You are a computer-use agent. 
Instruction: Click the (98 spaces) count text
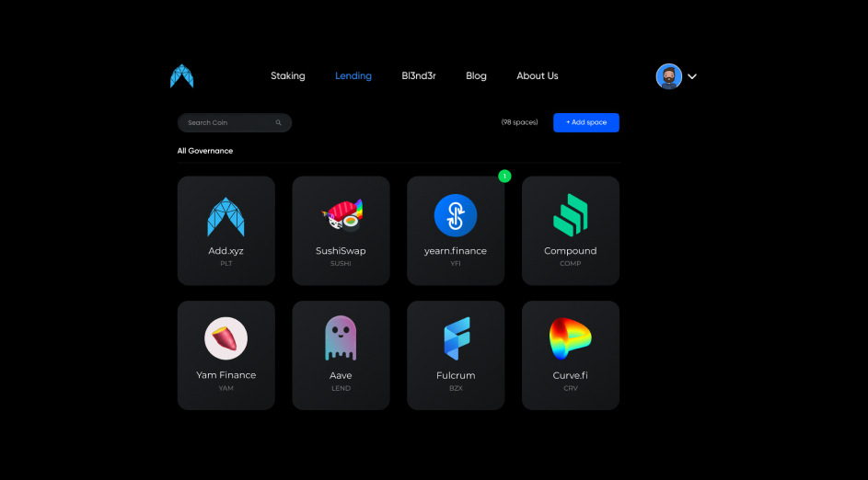(520, 122)
